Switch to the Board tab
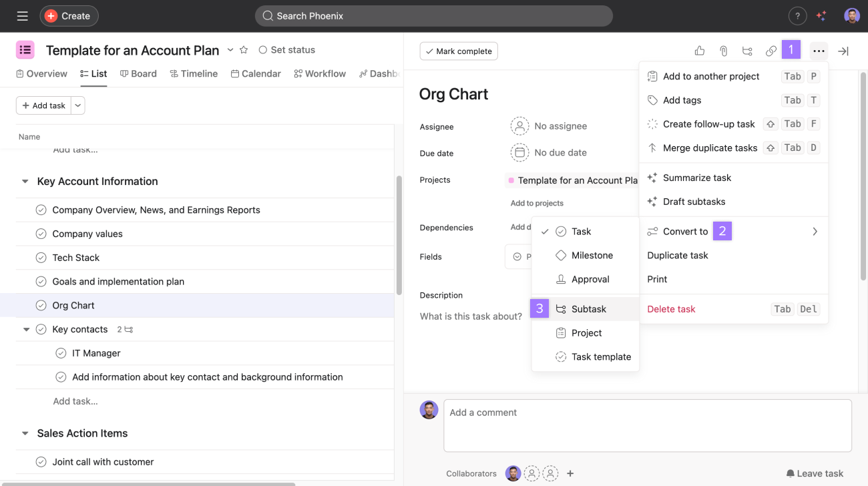The width and height of the screenshot is (868, 486). tap(138, 73)
